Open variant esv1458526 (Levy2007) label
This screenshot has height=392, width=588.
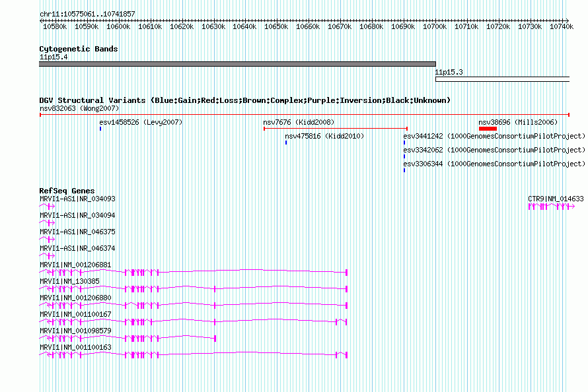[x=141, y=122]
